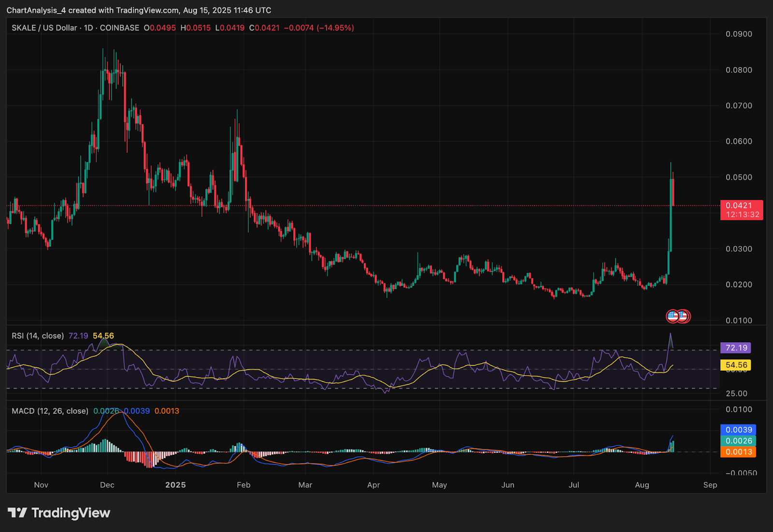Image resolution: width=773 pixels, height=532 pixels.
Task: Click the TradingView wordmark text
Action: (71, 513)
